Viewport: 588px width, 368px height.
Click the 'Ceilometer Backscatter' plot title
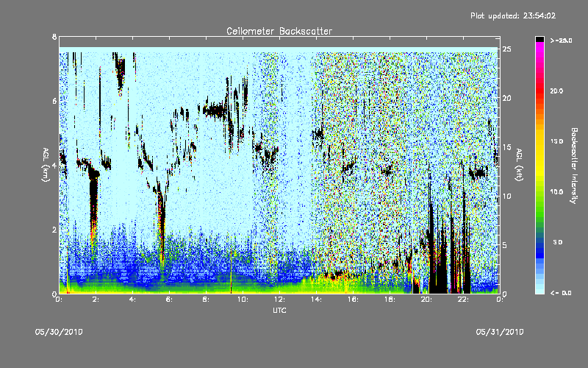pyautogui.click(x=279, y=31)
